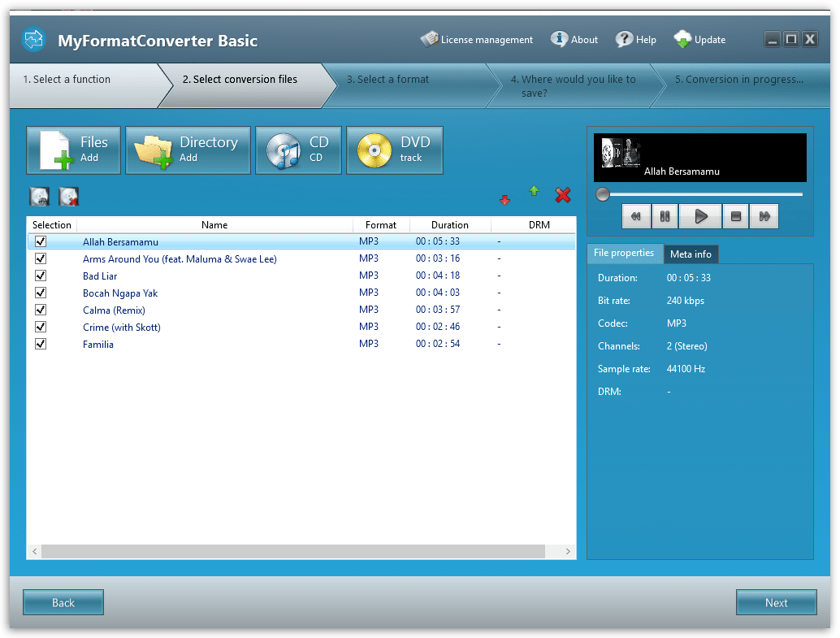
Task: Check for Update
Action: pos(699,40)
